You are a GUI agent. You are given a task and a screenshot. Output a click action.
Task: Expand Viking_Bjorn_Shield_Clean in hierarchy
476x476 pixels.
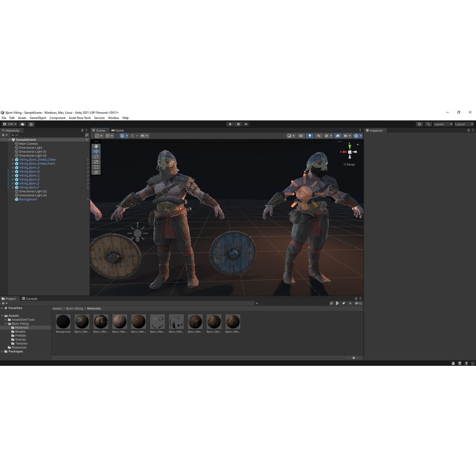coord(13,160)
